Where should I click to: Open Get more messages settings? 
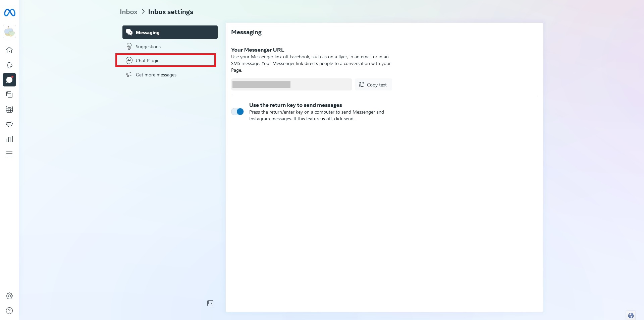point(156,74)
